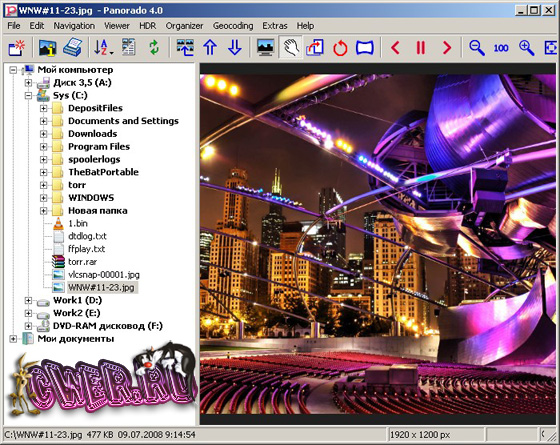Open the HDR menu
560x445 pixels.
coord(148,26)
